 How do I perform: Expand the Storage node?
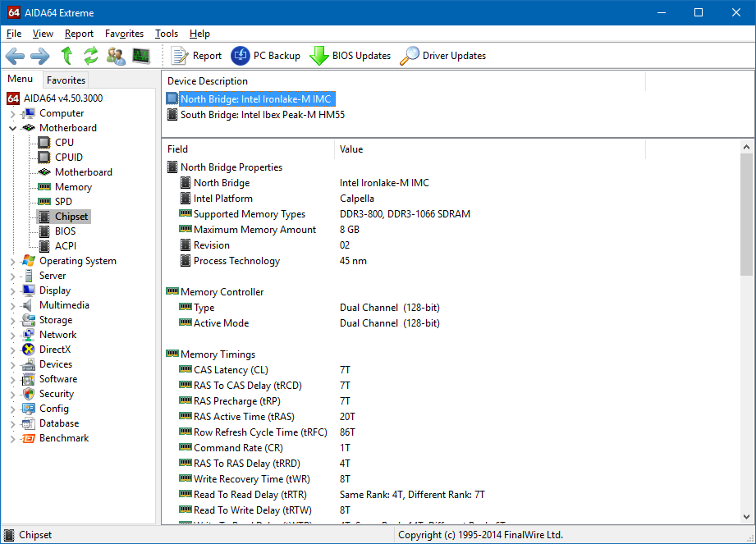point(13,321)
